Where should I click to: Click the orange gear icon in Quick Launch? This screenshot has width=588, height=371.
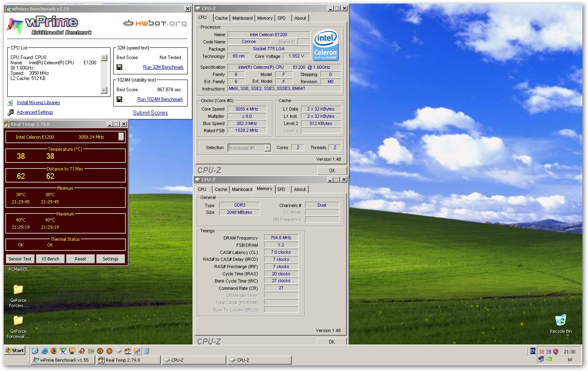[109, 351]
